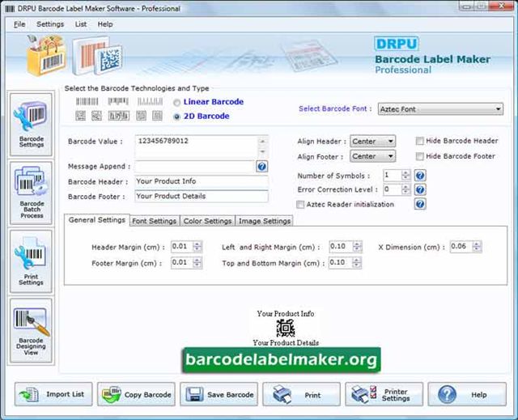Open the File menu
This screenshot has height=420, width=518.
coord(19,24)
